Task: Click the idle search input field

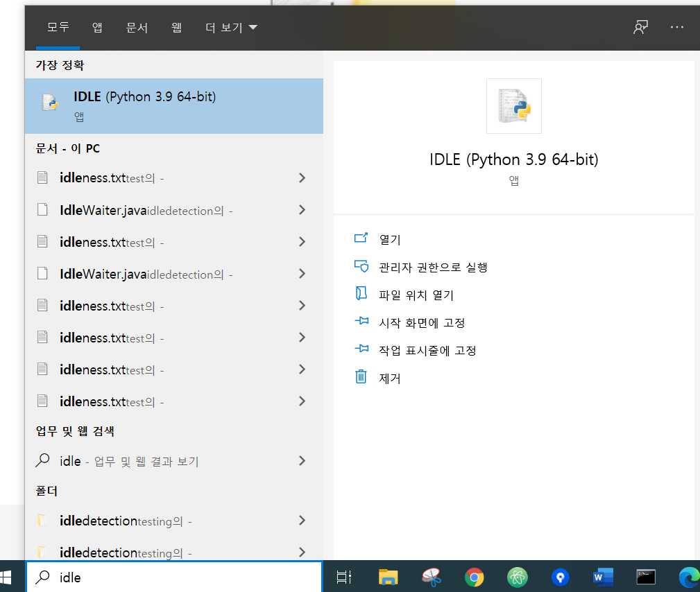Action: pyautogui.click(x=174, y=577)
